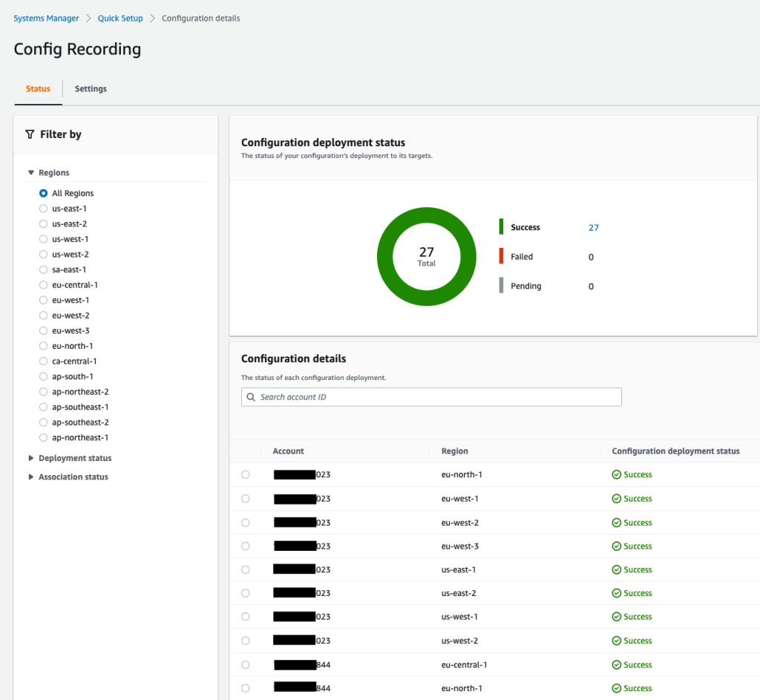Click the 27 Success count link
The height and width of the screenshot is (700, 760).
(594, 227)
